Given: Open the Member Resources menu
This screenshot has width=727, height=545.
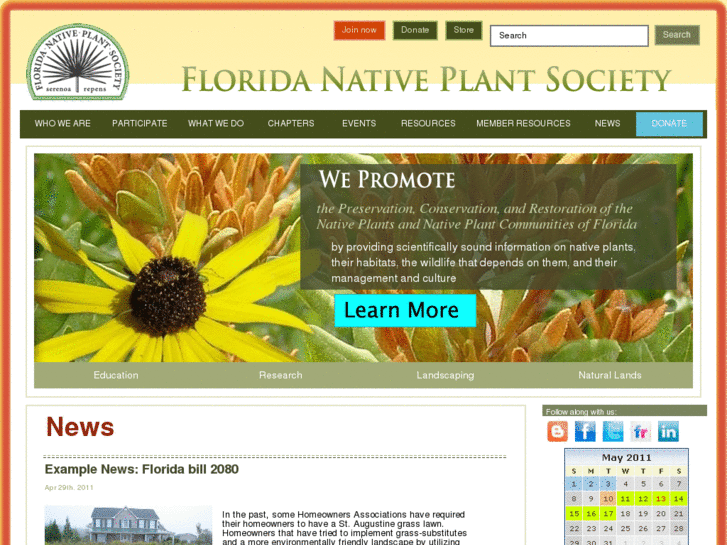Looking at the screenshot, I should point(523,124).
